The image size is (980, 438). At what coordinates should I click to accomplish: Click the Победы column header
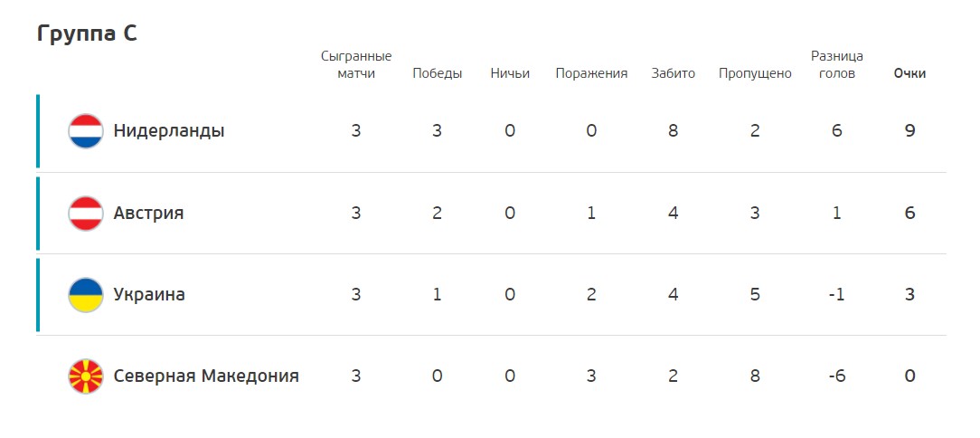438,74
